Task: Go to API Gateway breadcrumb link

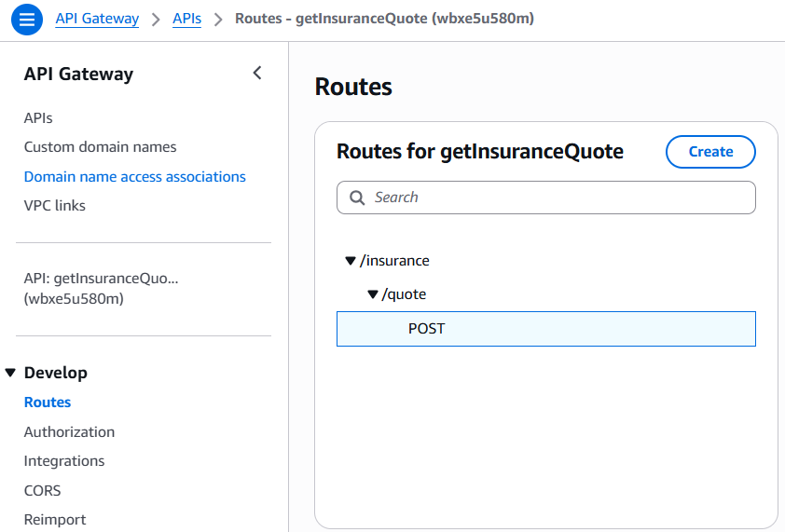Action: coord(97,19)
